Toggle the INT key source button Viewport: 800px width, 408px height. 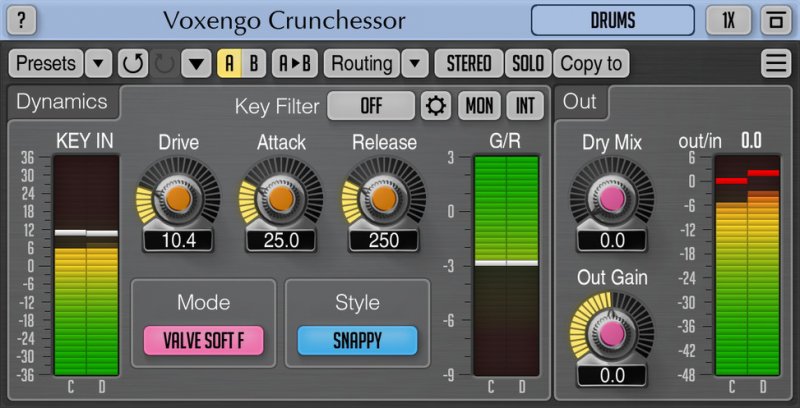point(524,106)
